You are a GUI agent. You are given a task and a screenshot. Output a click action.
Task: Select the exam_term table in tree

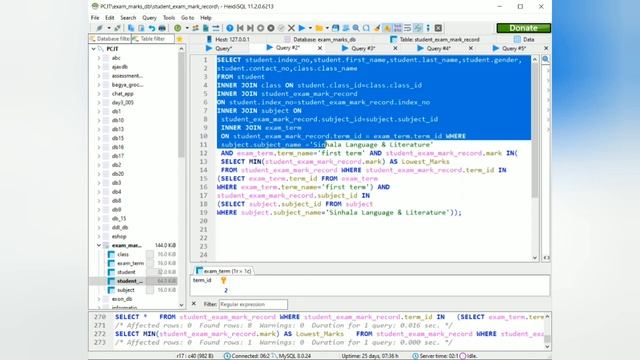tap(130, 263)
